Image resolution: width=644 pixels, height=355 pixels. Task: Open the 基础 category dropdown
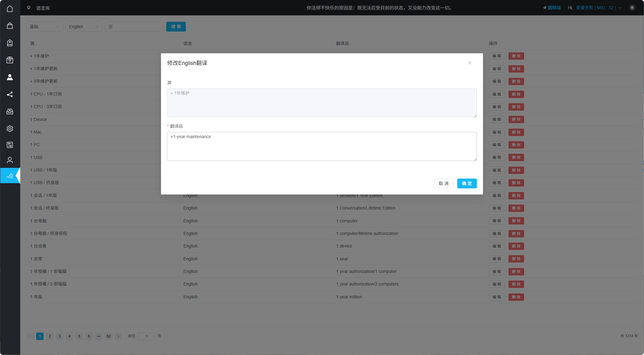[44, 27]
